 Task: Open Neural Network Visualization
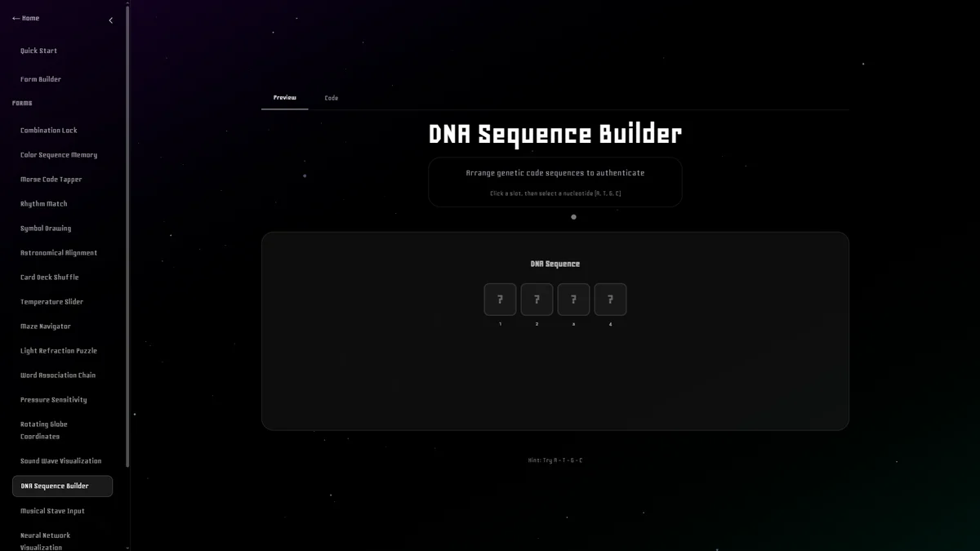46,540
